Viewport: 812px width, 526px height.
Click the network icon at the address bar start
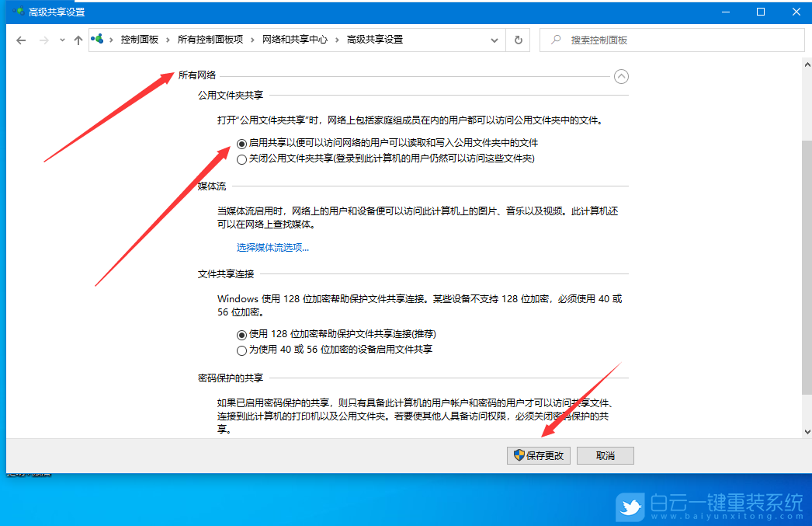(x=98, y=39)
